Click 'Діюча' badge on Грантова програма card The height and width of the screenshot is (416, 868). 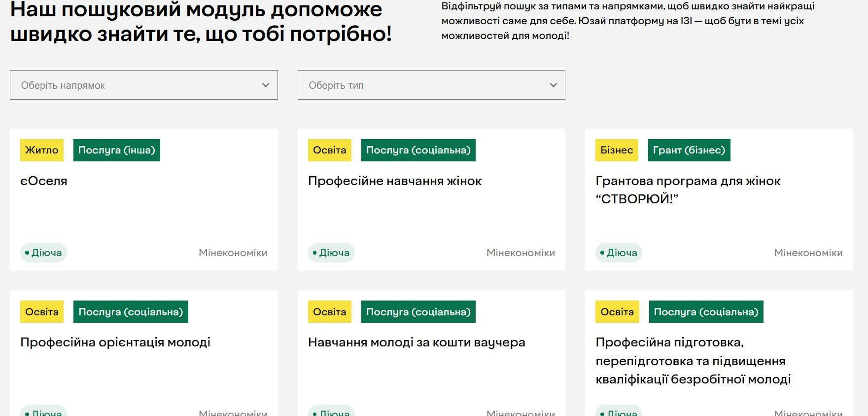point(619,253)
